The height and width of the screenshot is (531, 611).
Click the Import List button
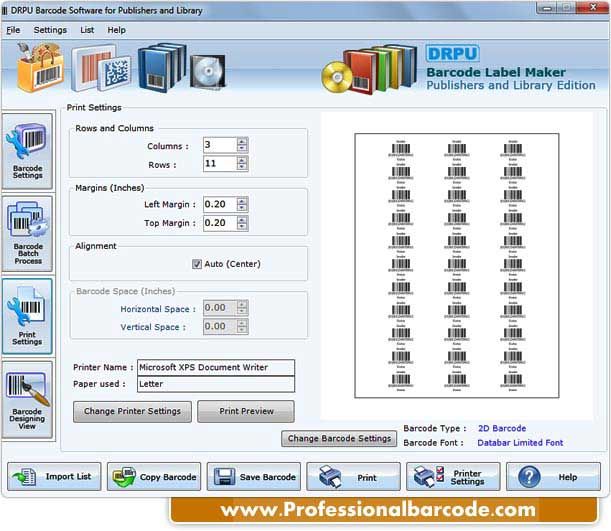click(54, 476)
